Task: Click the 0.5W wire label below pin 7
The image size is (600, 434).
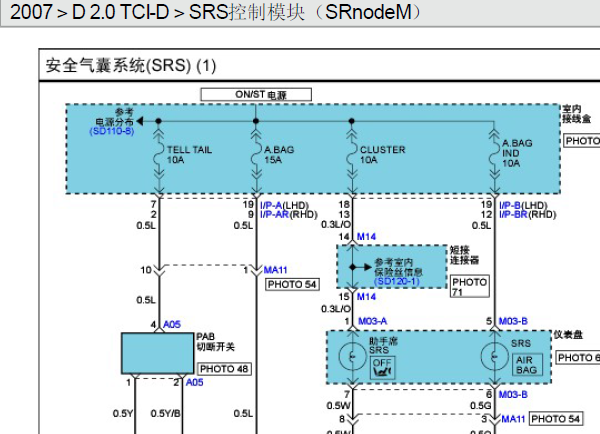Action: [338, 406]
